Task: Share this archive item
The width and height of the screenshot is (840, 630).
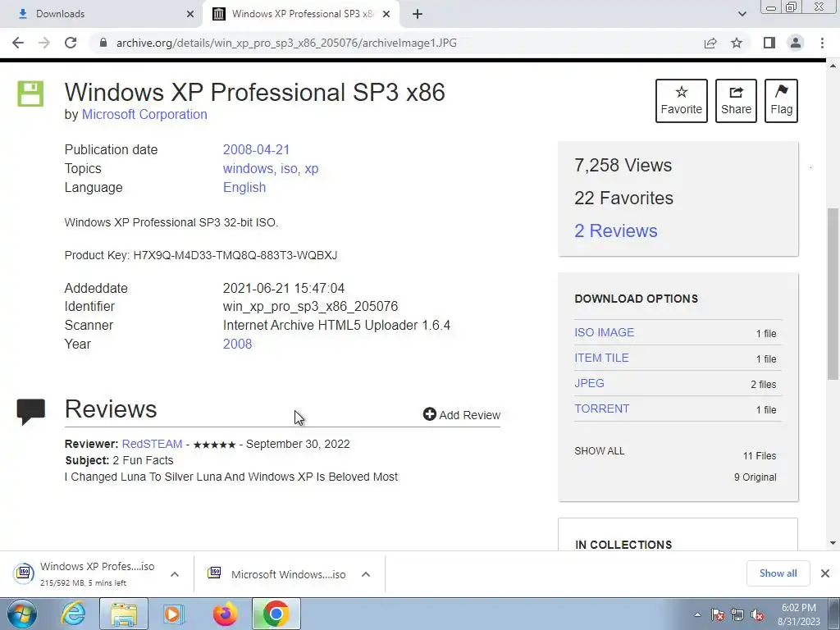Action: pyautogui.click(x=736, y=101)
